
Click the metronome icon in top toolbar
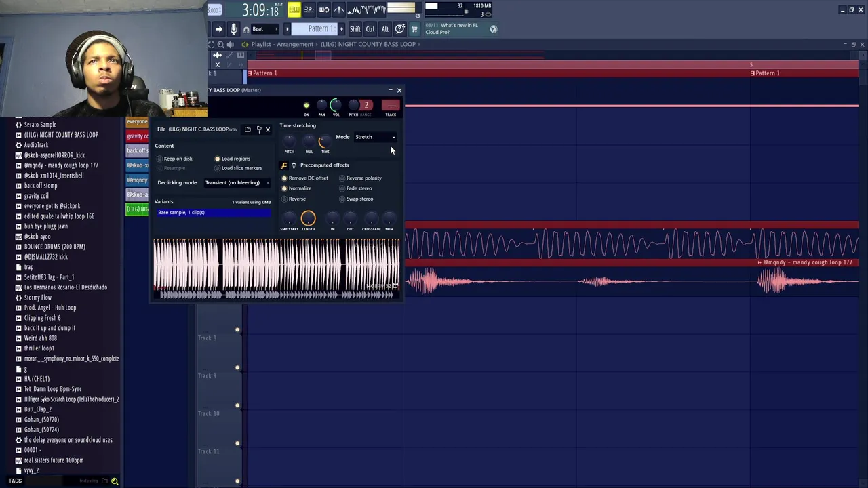pos(338,9)
